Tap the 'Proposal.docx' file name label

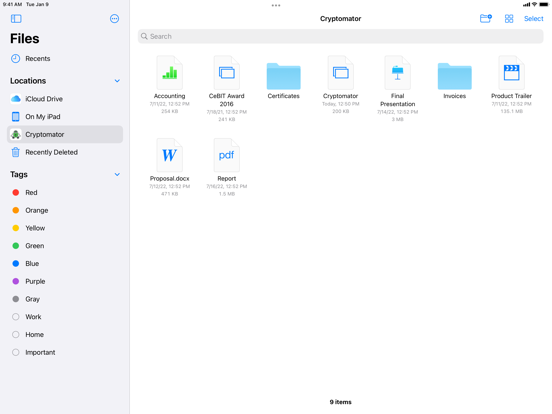tap(170, 178)
